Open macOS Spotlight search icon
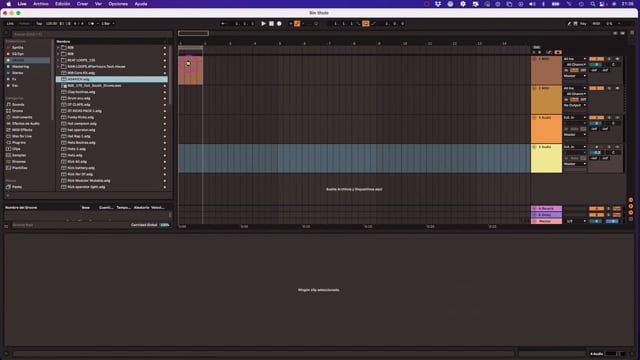The image size is (640, 360). pyautogui.click(x=592, y=4)
